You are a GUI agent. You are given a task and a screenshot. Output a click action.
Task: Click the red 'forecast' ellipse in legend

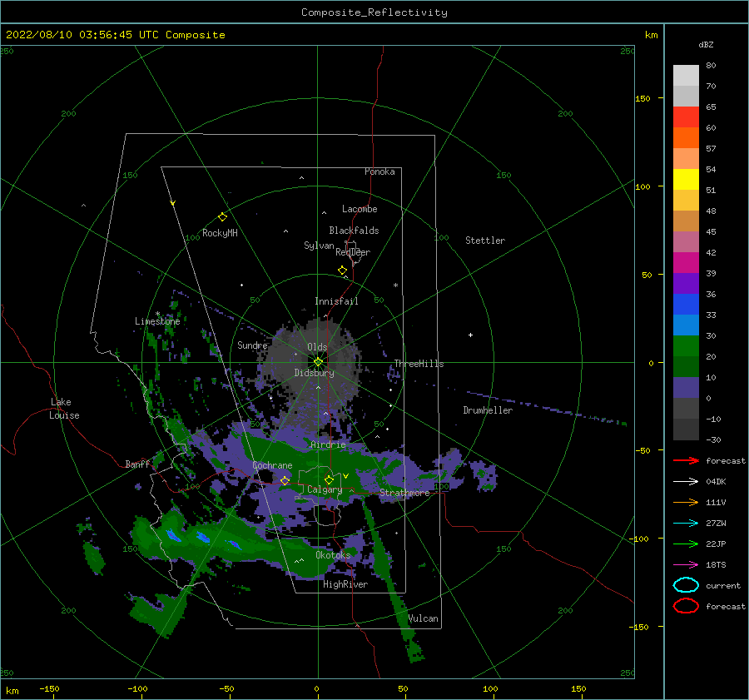pyautogui.click(x=686, y=606)
